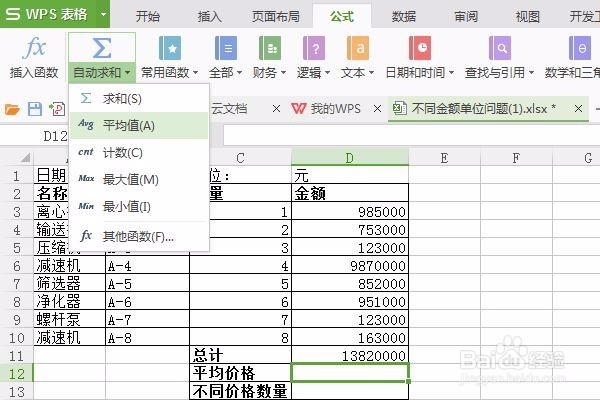Close the 不同金额单位问题(1).xlsx tab
The width and height of the screenshot is (600, 400).
pyautogui.click(x=578, y=109)
